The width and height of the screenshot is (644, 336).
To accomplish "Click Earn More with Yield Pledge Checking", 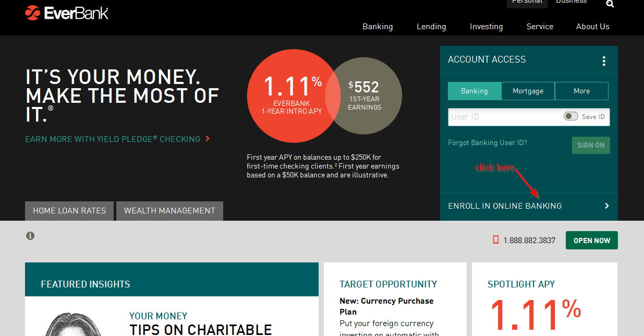I will (113, 139).
